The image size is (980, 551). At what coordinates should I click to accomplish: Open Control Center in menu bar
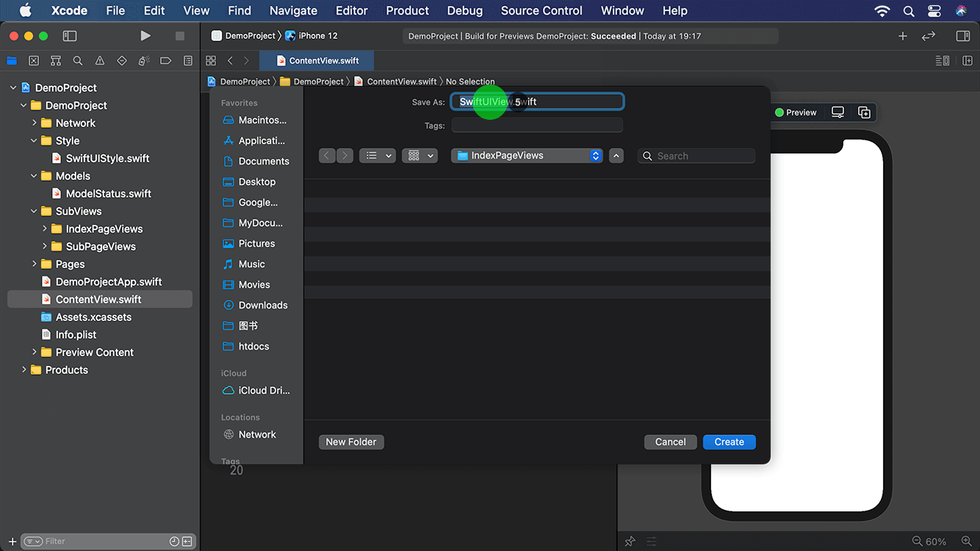click(934, 11)
